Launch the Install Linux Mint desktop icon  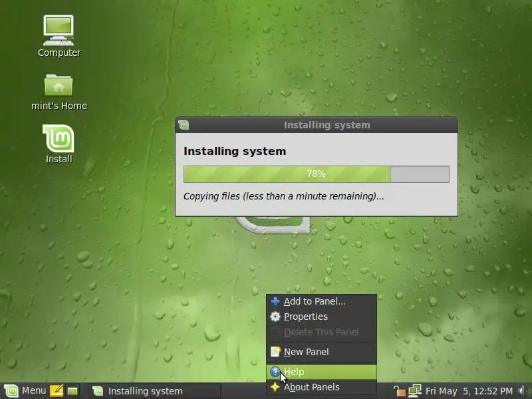click(x=59, y=144)
